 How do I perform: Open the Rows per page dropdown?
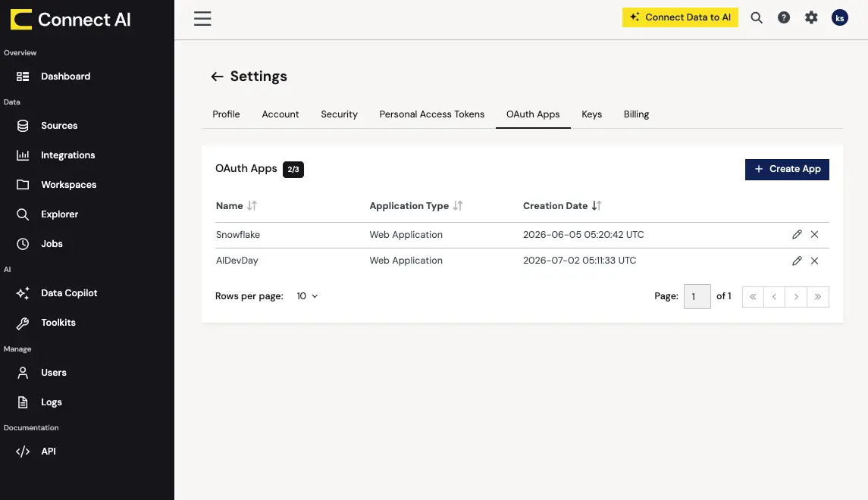coord(307,296)
